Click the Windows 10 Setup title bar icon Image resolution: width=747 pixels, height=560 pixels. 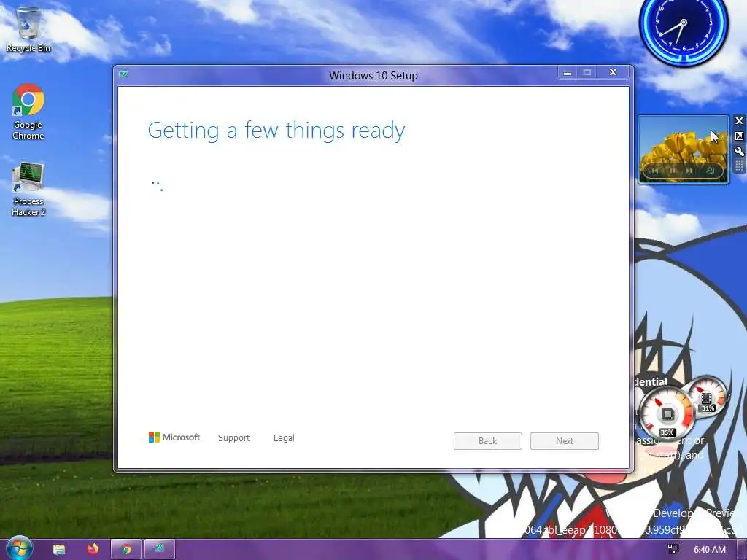click(x=124, y=74)
